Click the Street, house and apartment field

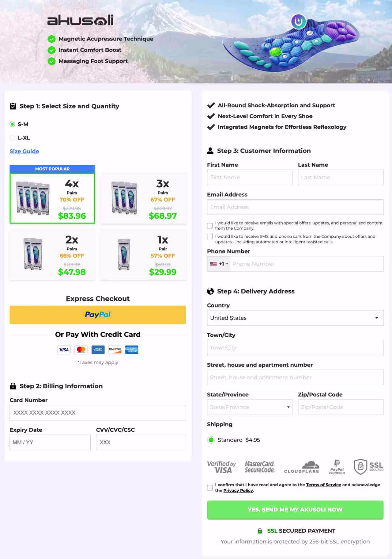295,377
